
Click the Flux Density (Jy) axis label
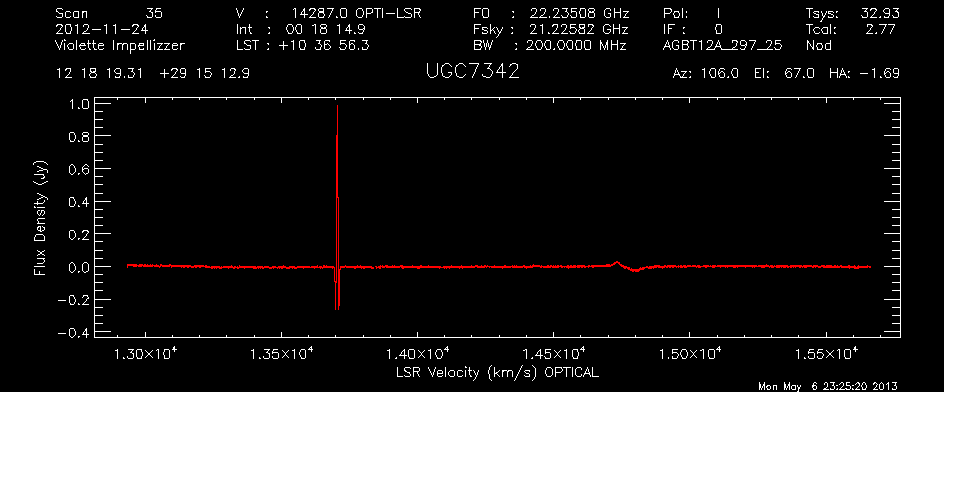(x=40, y=218)
